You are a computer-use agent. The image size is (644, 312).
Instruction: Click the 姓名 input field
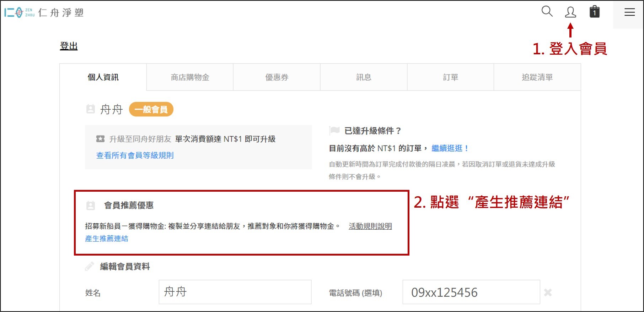(235, 292)
